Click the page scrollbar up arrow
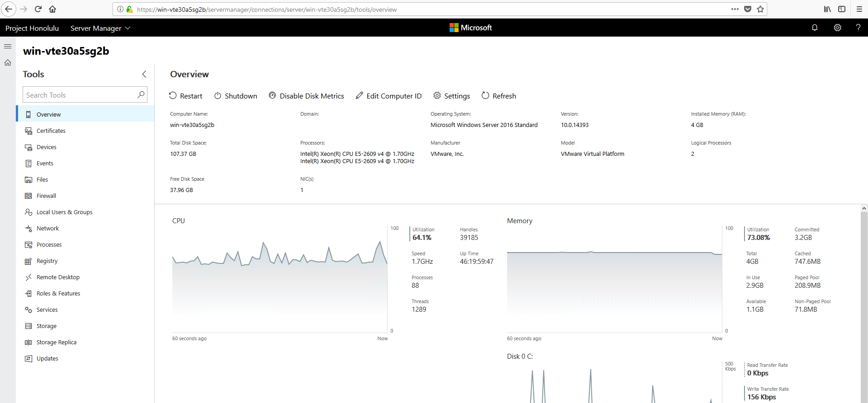Viewport: 868px width, 403px height. (x=864, y=209)
